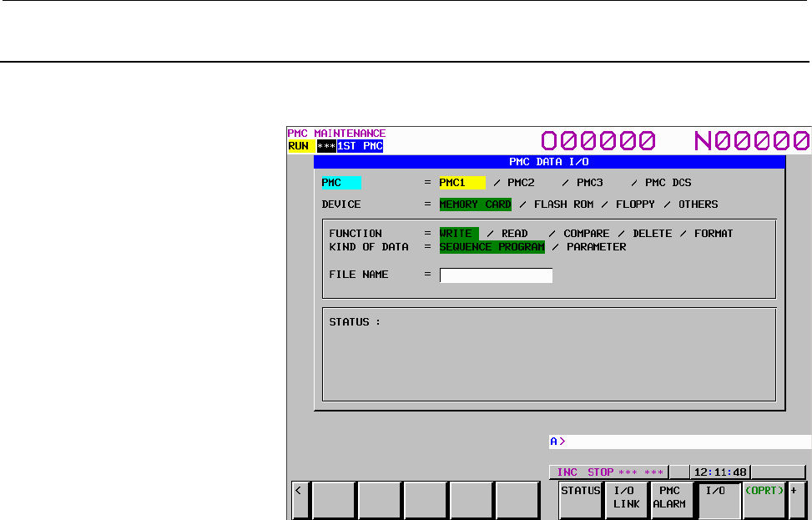Screen dimensions: 812x520
Task: Select PMC DCS option
Action: (x=668, y=183)
